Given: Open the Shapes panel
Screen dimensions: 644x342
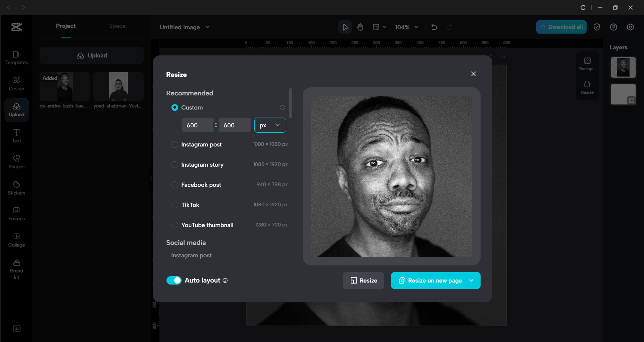Looking at the screenshot, I should (x=16, y=162).
